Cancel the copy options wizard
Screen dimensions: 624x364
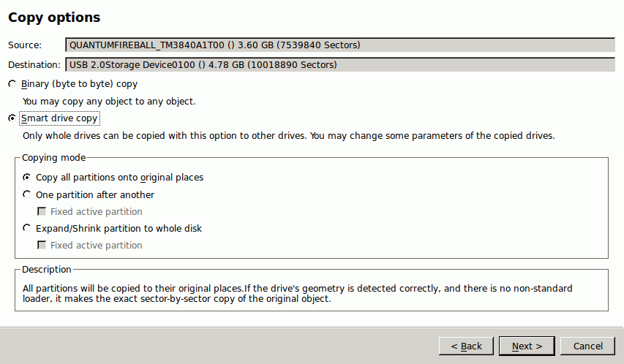tap(587, 346)
